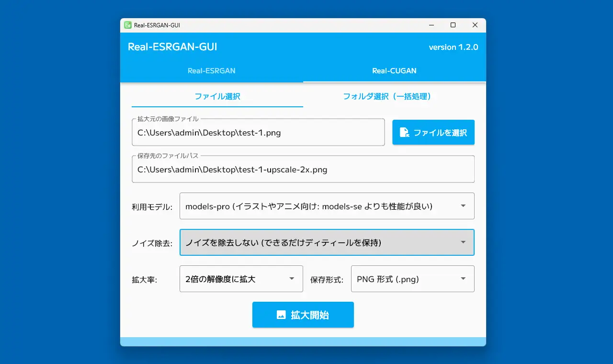This screenshot has height=364, width=613.
Task: Click the version 1.2.0 text
Action: [x=454, y=47]
